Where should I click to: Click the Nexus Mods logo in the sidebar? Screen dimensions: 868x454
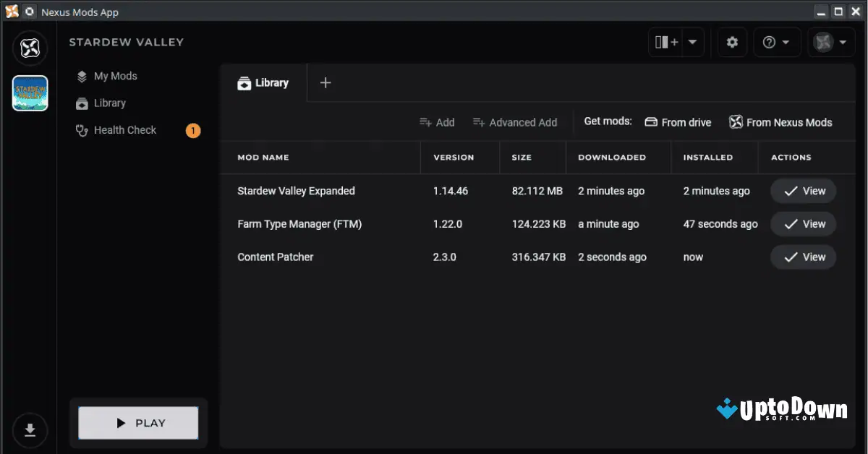30,48
